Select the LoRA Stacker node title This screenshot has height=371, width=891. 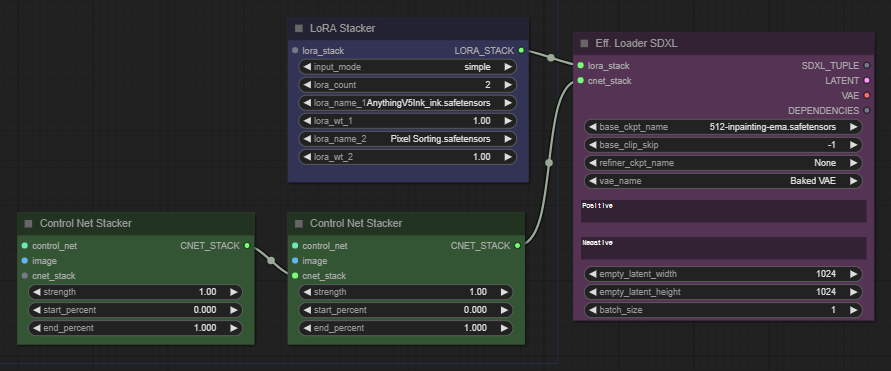342,28
